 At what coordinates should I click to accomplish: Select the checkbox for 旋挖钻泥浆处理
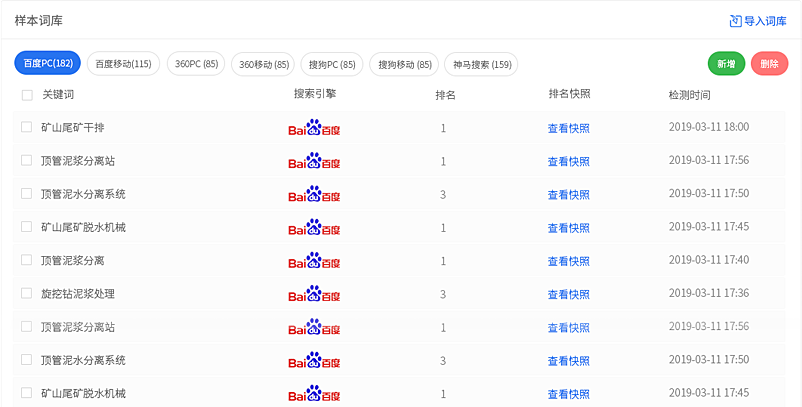27,293
